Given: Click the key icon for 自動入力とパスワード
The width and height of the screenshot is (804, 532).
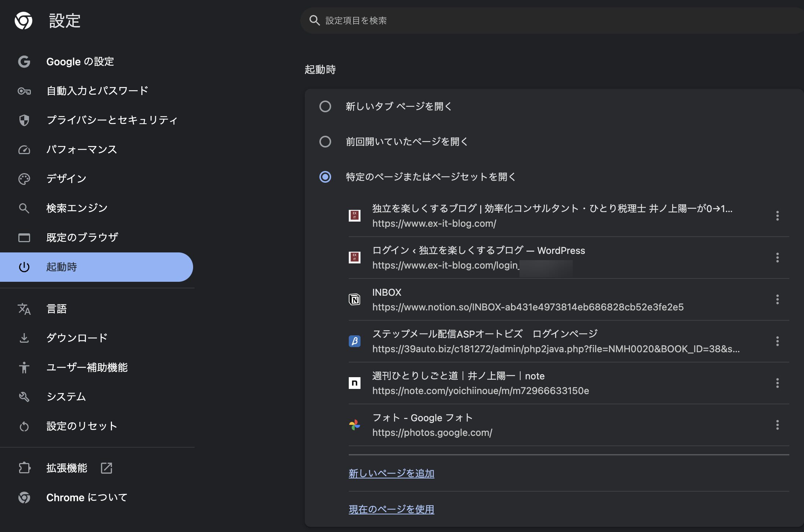Looking at the screenshot, I should point(24,91).
